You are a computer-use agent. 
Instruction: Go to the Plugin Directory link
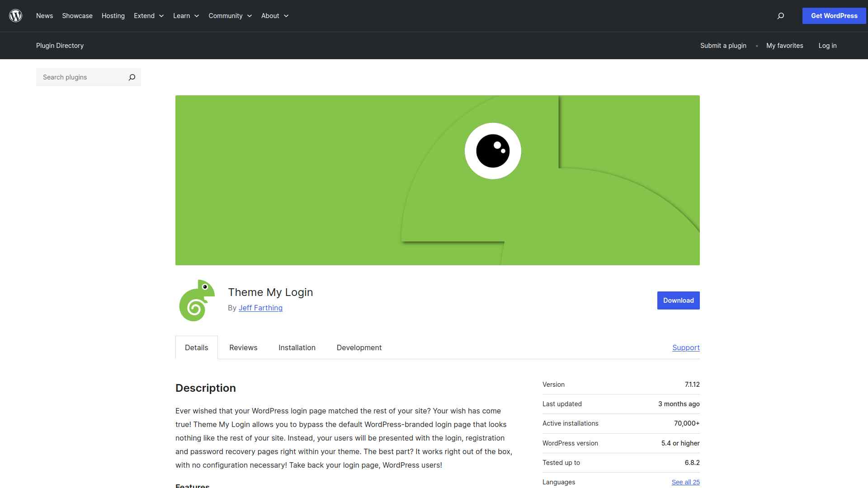coord(60,46)
